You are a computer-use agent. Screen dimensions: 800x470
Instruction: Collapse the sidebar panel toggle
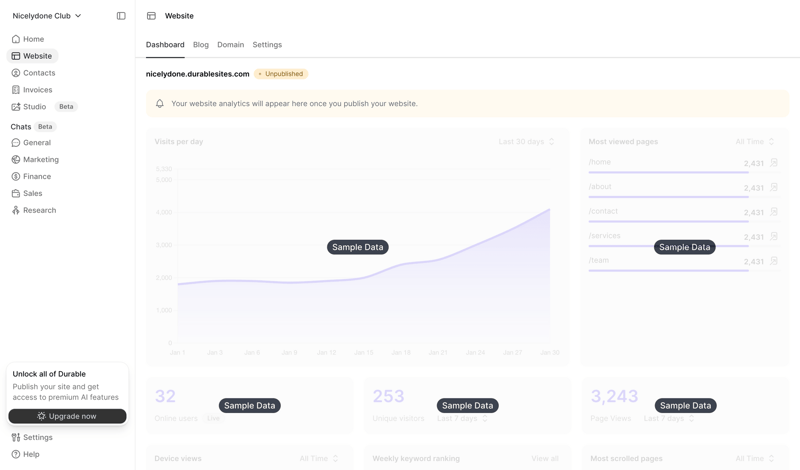point(121,16)
